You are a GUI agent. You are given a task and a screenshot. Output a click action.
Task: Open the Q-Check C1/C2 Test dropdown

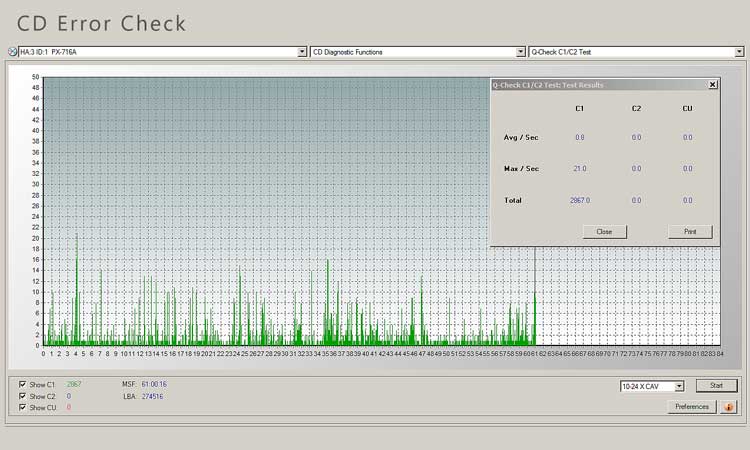point(738,51)
